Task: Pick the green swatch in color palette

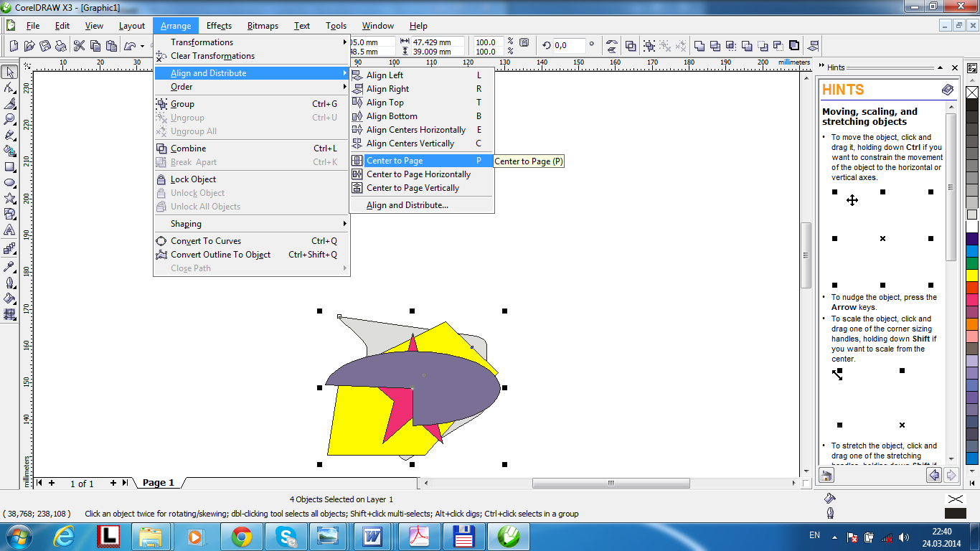Action: [972, 263]
